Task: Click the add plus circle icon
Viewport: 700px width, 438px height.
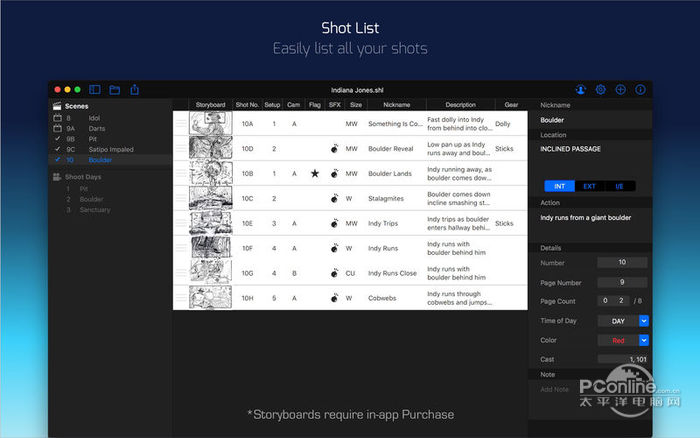Action: tap(621, 90)
